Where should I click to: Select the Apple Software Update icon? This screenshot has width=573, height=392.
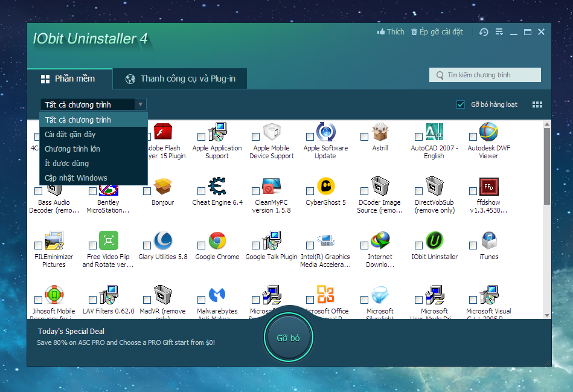(326, 132)
